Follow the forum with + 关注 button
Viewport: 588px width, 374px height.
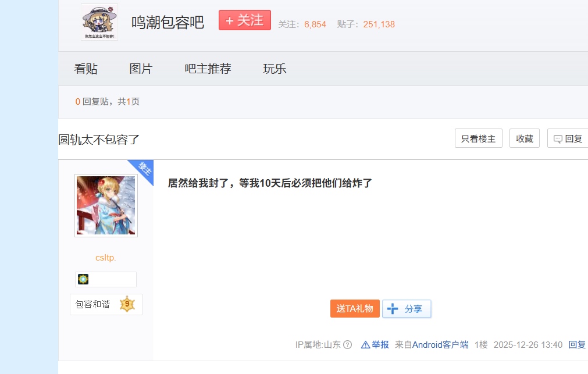(x=245, y=20)
